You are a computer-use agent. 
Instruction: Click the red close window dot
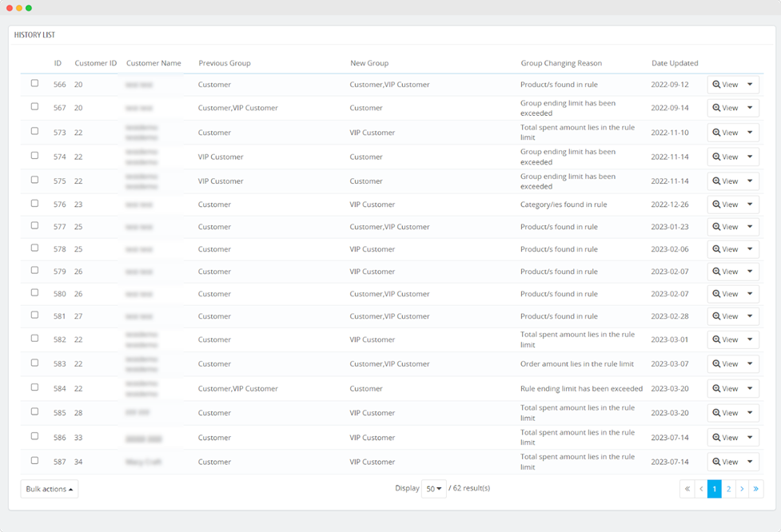pyautogui.click(x=10, y=8)
